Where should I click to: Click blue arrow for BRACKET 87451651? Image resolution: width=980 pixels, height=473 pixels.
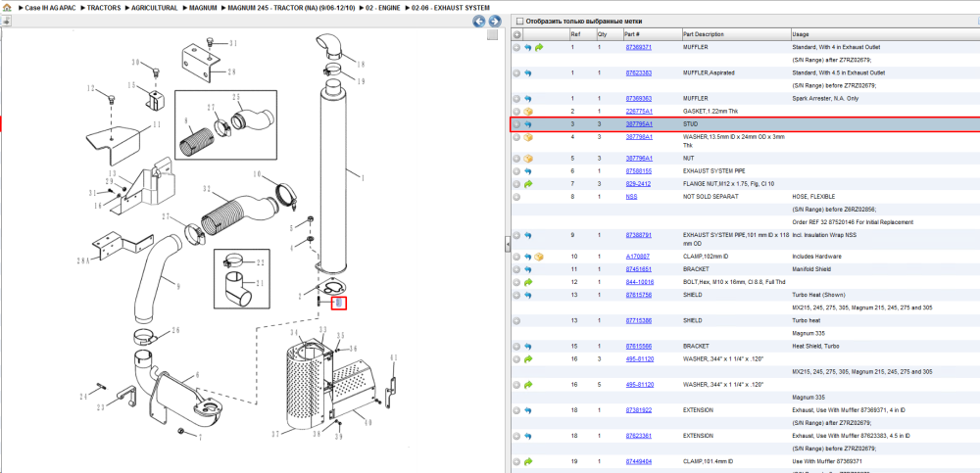pyautogui.click(x=528, y=269)
